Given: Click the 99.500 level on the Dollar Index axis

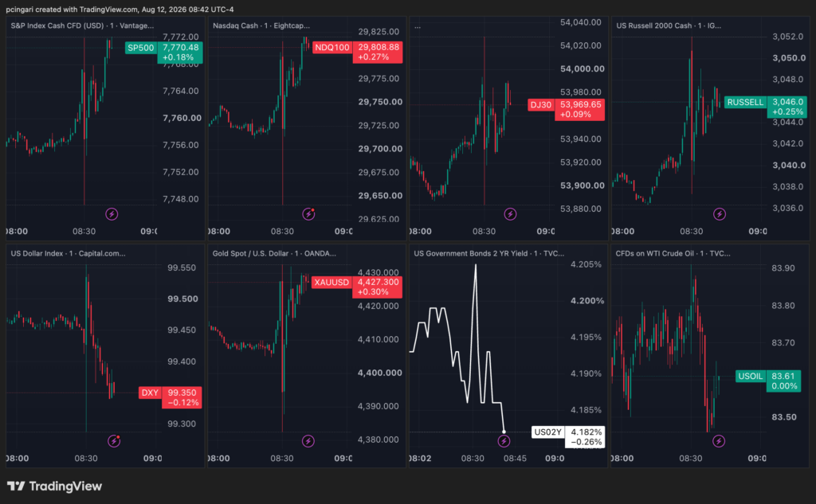Looking at the screenshot, I should 182,299.
